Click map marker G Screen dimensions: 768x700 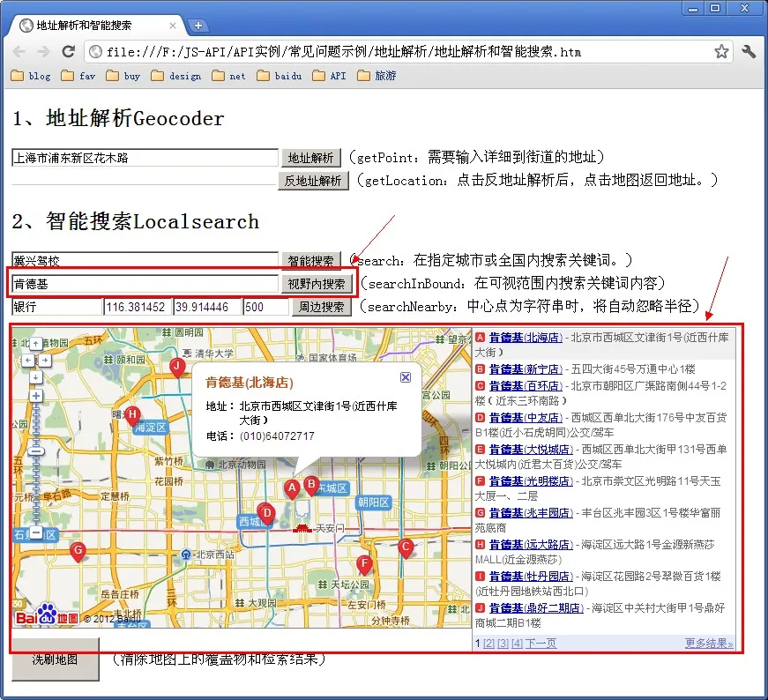click(x=78, y=550)
